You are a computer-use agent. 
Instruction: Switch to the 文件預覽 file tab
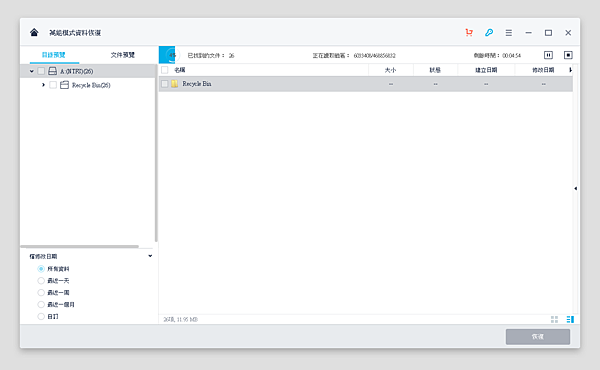(x=122, y=55)
